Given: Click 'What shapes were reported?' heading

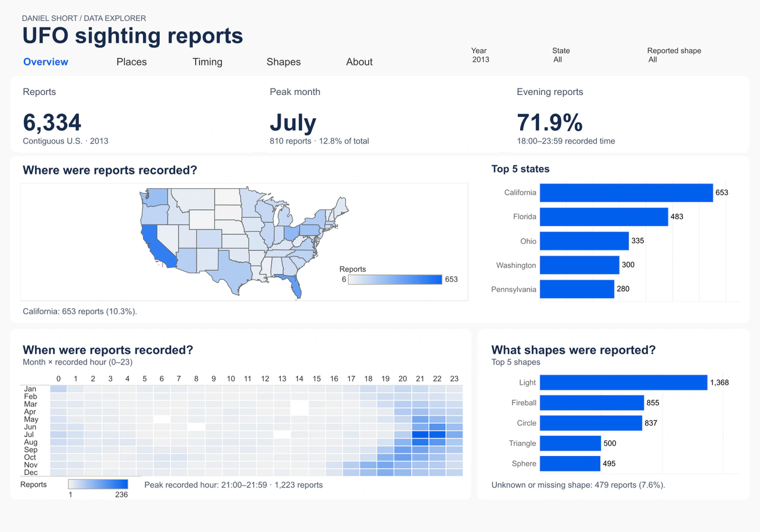Looking at the screenshot, I should pos(574,350).
